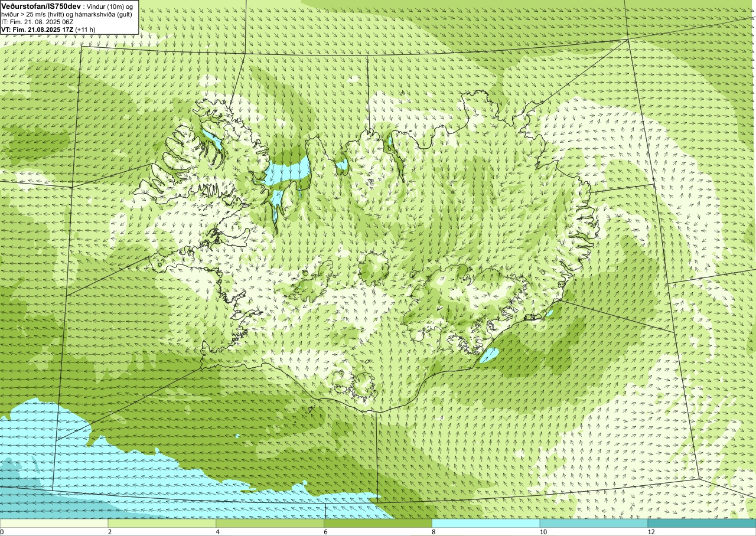Click the 4–6 m/s green legend swatch
The width and height of the screenshot is (756, 536).
(x=270, y=523)
